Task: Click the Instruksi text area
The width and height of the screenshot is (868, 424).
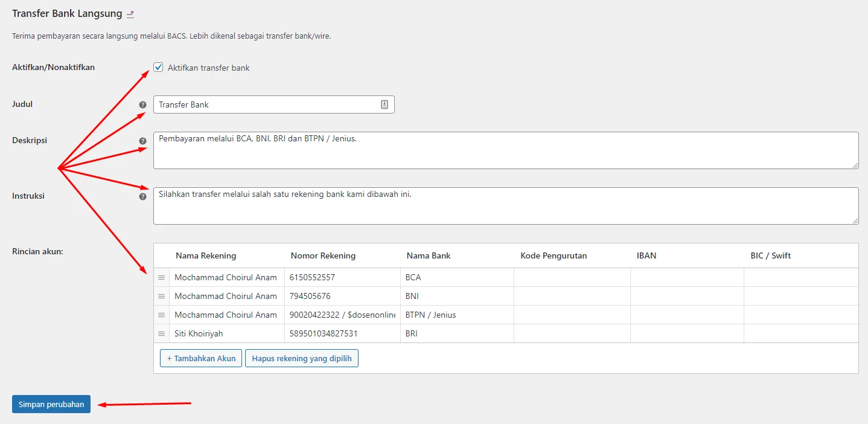Action: [x=423, y=205]
